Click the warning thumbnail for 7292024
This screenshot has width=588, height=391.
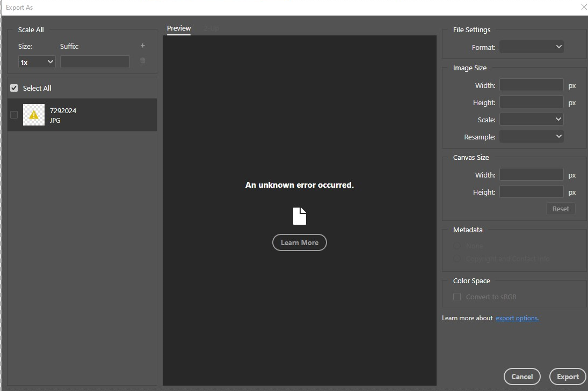(34, 115)
